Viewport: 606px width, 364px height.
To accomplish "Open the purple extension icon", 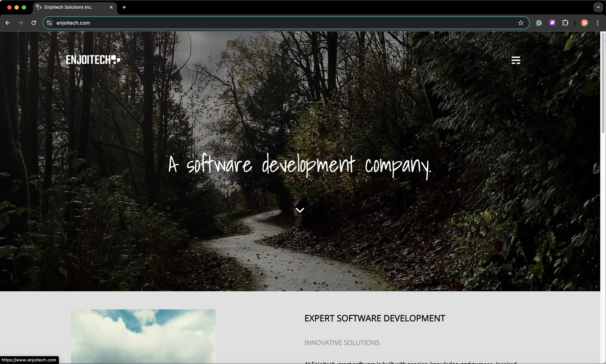I will pos(552,23).
